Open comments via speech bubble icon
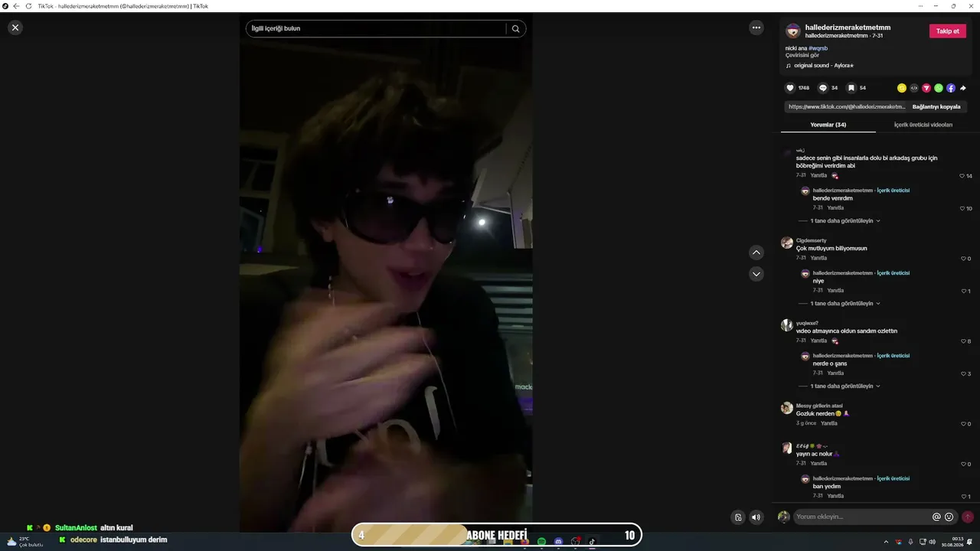 pos(823,88)
